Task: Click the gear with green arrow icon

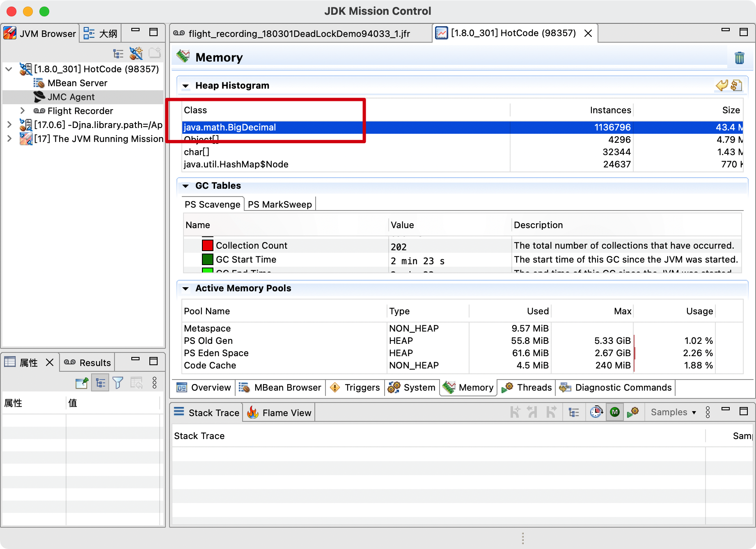Action: (633, 412)
